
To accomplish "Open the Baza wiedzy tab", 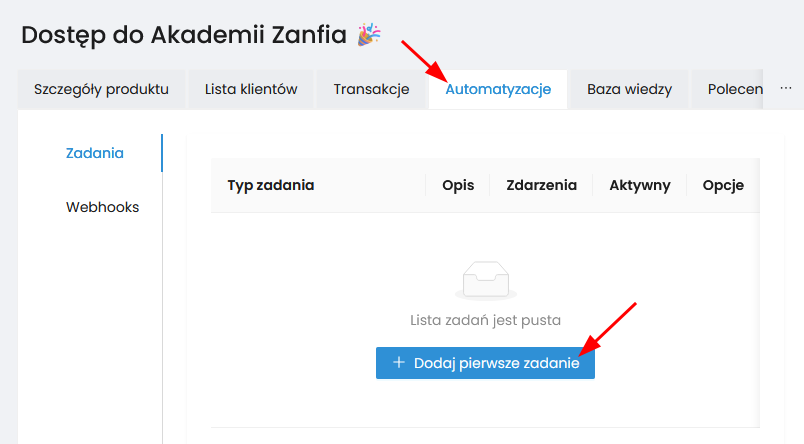I will click(x=629, y=89).
